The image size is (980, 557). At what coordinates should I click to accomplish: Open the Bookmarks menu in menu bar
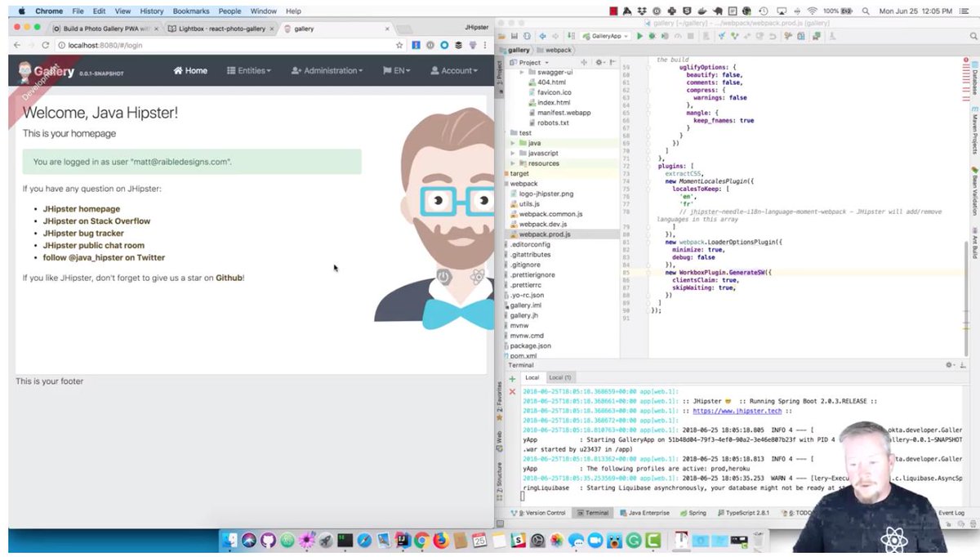click(x=190, y=11)
